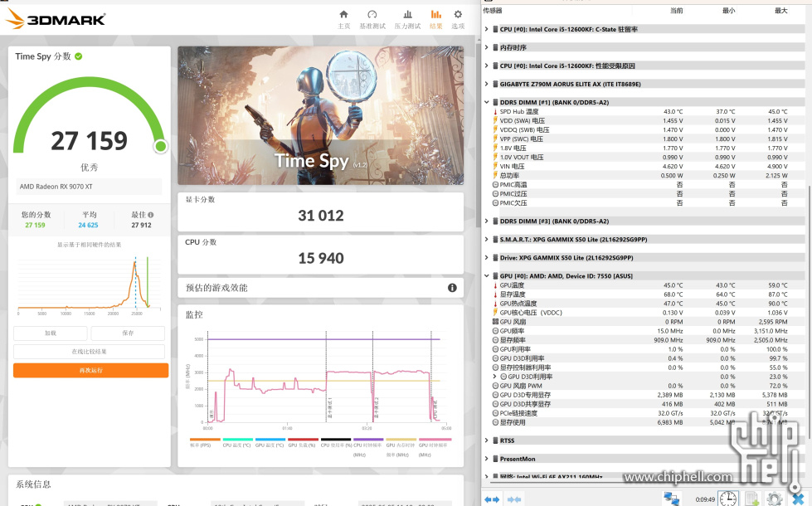Select the GPU温度 sensor row
Viewport: 812px width, 506px height.
tap(643, 285)
